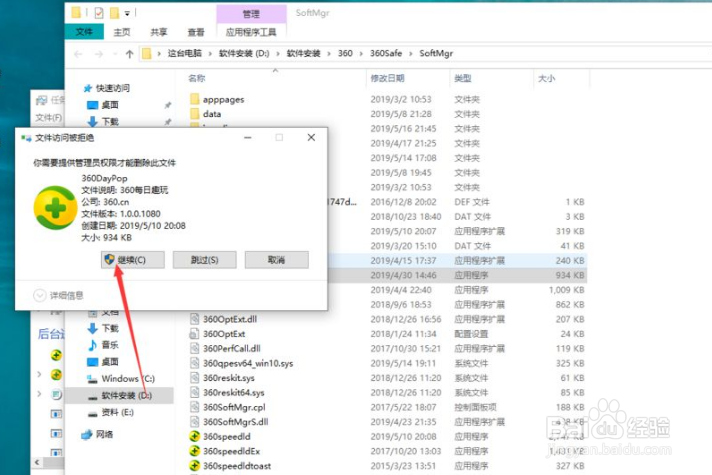
Task: Select the 360SoftMgrS.dll file
Action: pyautogui.click(x=235, y=422)
